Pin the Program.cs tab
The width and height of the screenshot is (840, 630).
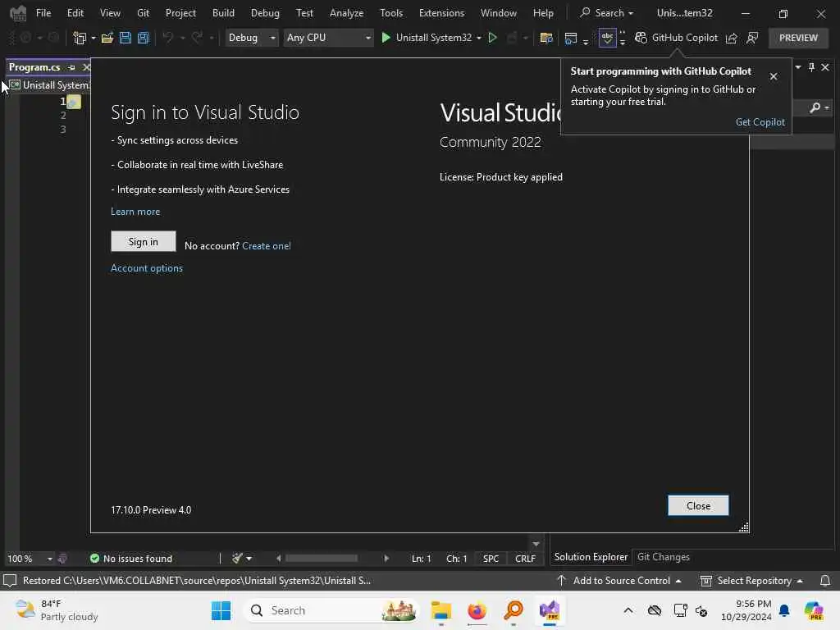pos(72,67)
